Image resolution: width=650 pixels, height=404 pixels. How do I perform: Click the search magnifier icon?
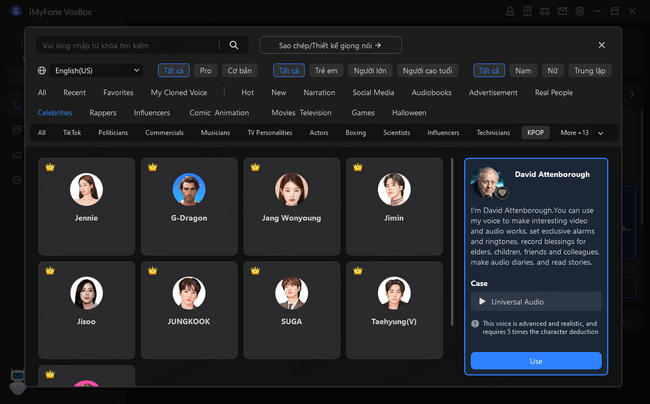pyautogui.click(x=234, y=45)
